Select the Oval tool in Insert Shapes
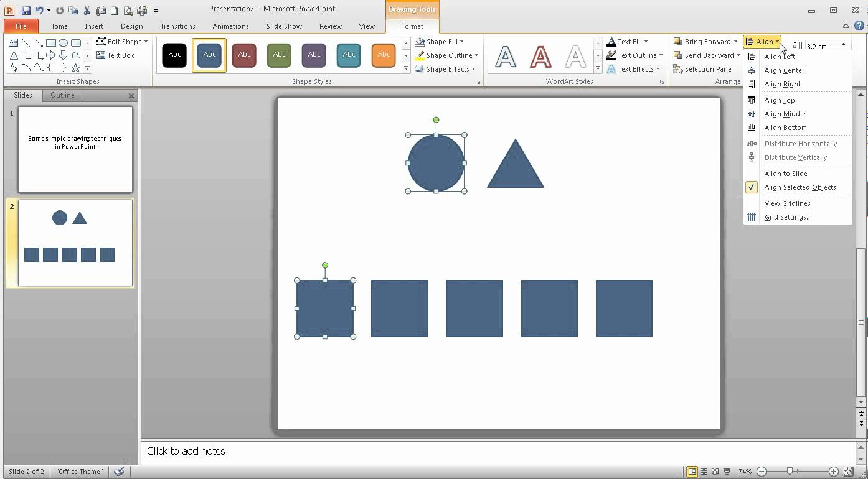Image resolution: width=868 pixels, height=479 pixels. pyautogui.click(x=64, y=42)
